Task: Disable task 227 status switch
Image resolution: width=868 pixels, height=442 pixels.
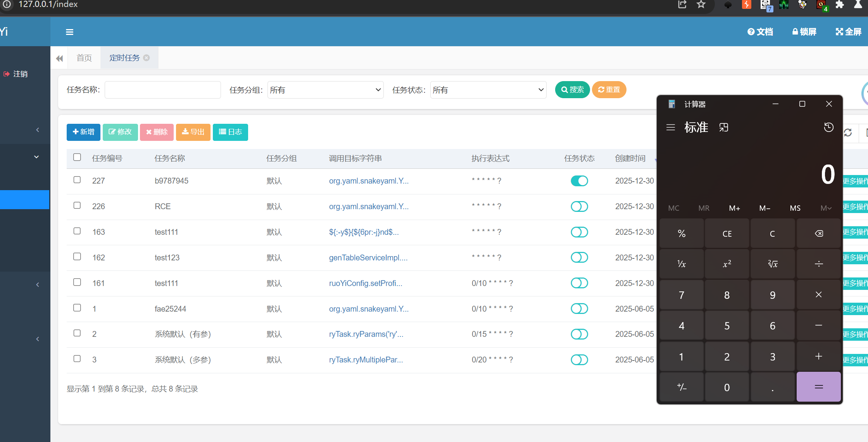Action: tap(579, 181)
